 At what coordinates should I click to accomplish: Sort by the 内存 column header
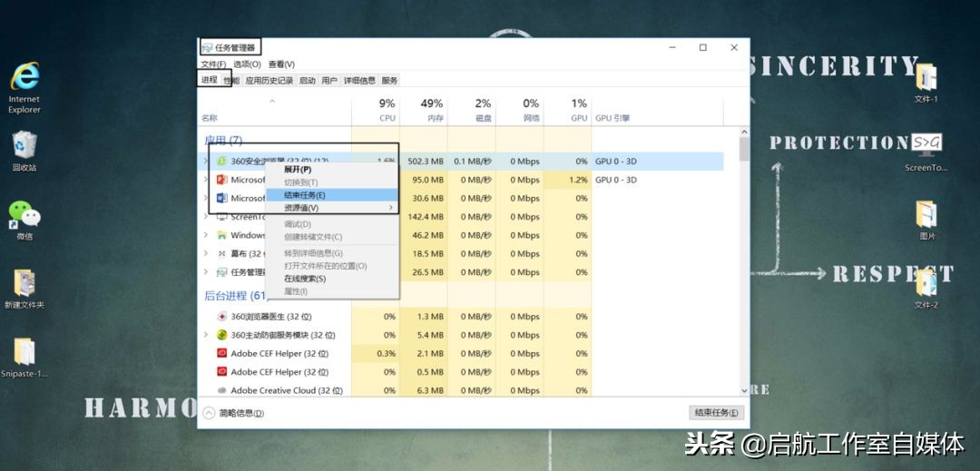tap(424, 111)
